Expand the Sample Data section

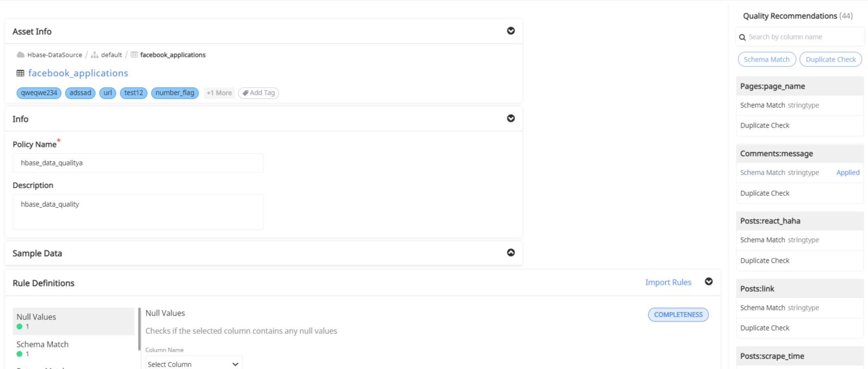coord(511,253)
